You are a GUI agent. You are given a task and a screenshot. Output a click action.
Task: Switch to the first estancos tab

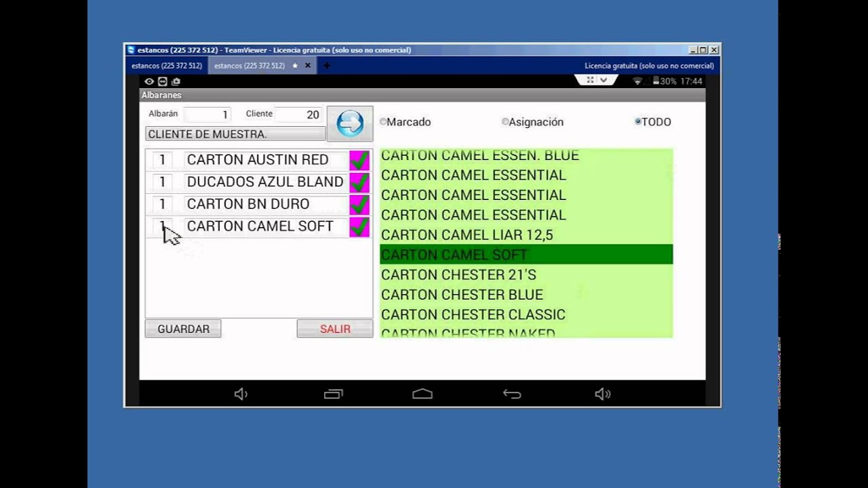(167, 66)
